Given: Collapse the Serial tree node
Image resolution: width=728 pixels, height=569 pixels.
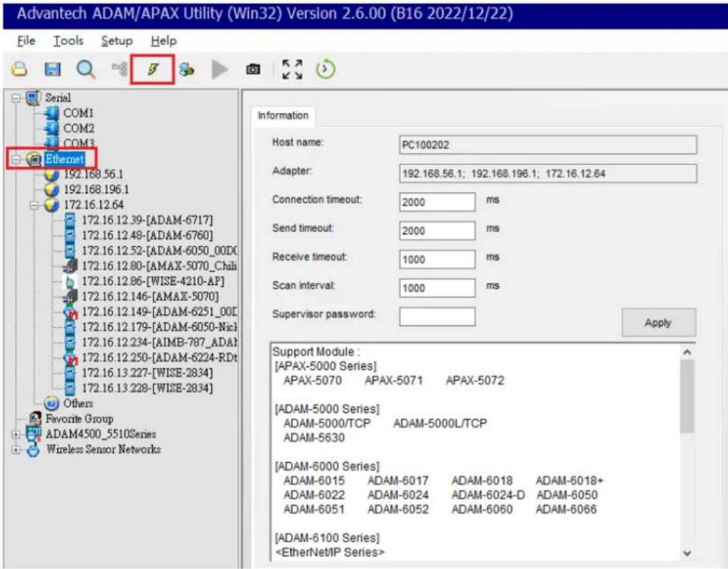Looking at the screenshot, I should point(16,98).
